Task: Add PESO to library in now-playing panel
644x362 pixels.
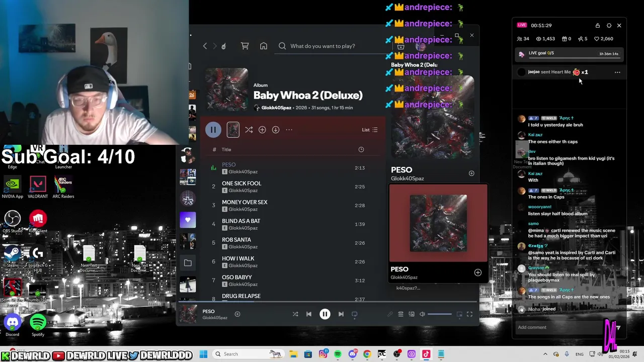Action: click(471, 173)
